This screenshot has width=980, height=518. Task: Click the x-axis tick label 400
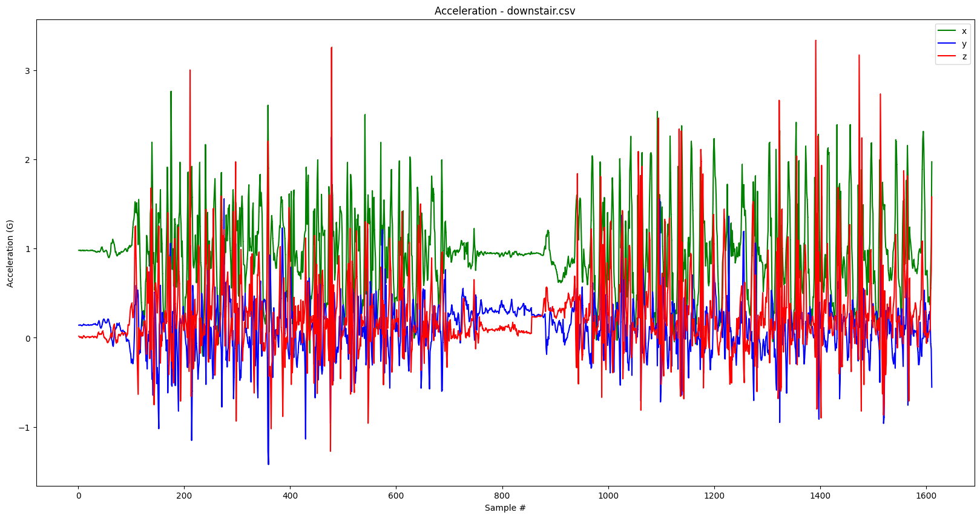click(x=290, y=496)
